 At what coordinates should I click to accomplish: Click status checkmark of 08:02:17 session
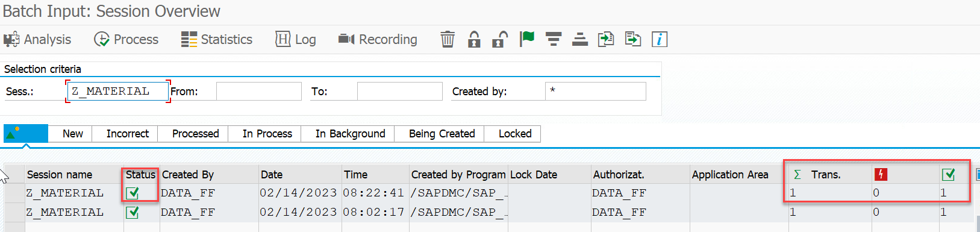tap(133, 212)
